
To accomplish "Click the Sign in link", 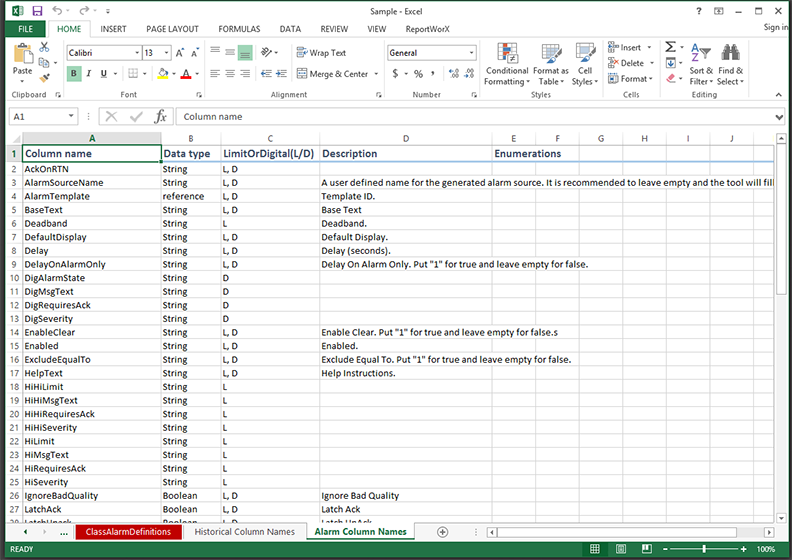I will coord(775,28).
